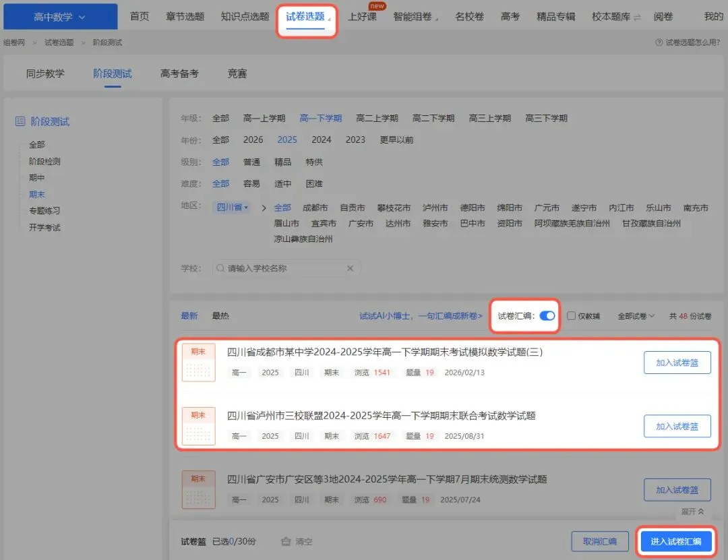Filter grade by 高一上学期

tap(264, 118)
